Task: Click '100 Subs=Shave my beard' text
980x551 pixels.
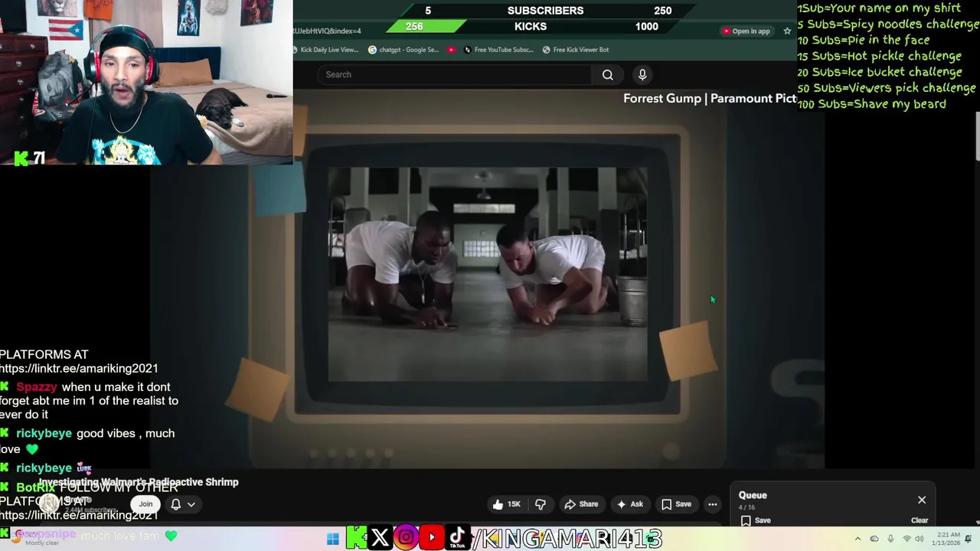Action: (871, 104)
